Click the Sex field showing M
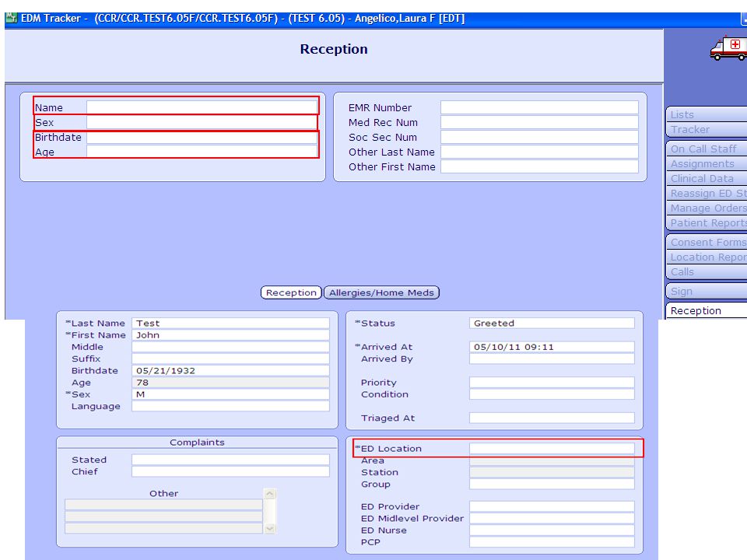The width and height of the screenshot is (747, 560). click(230, 395)
